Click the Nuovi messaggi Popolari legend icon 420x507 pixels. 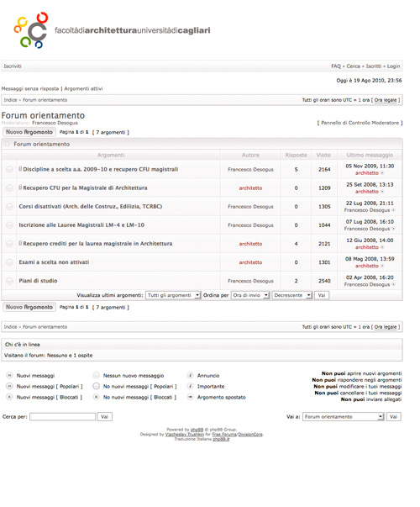coord(9,386)
